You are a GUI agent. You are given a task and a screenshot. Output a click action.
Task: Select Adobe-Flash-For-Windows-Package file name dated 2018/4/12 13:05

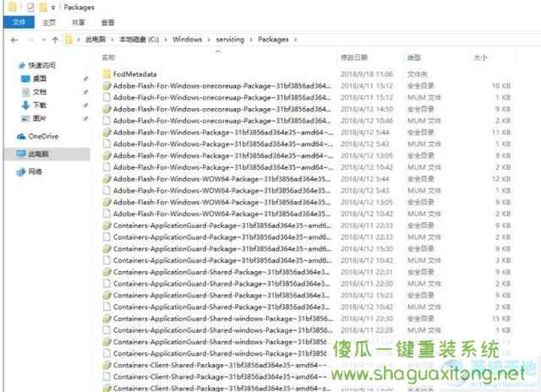223,155
